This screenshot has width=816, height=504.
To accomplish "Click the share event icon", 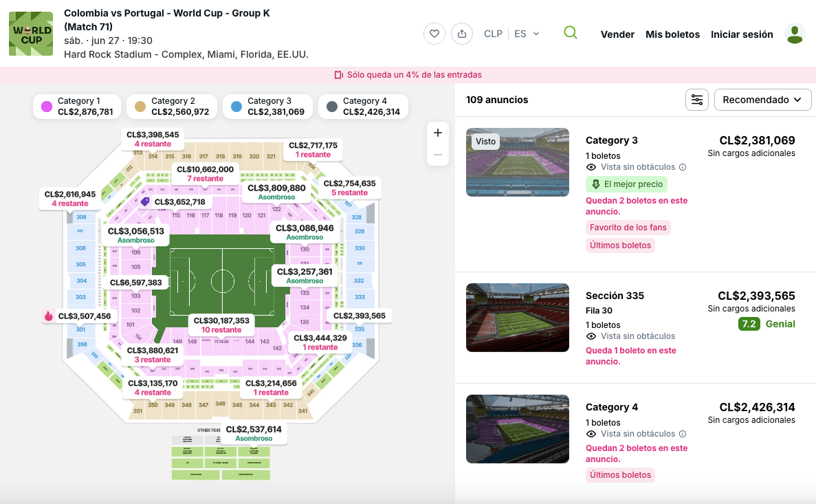I will 461,34.
